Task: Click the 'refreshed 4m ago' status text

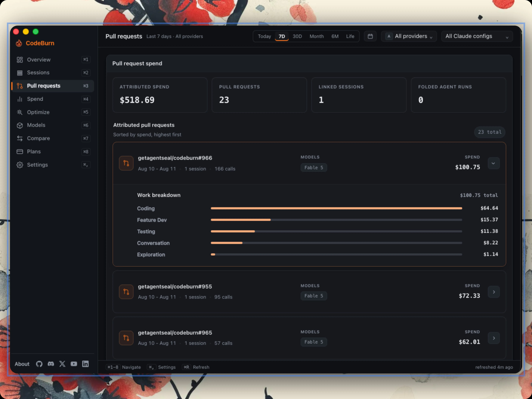Action: click(x=494, y=367)
